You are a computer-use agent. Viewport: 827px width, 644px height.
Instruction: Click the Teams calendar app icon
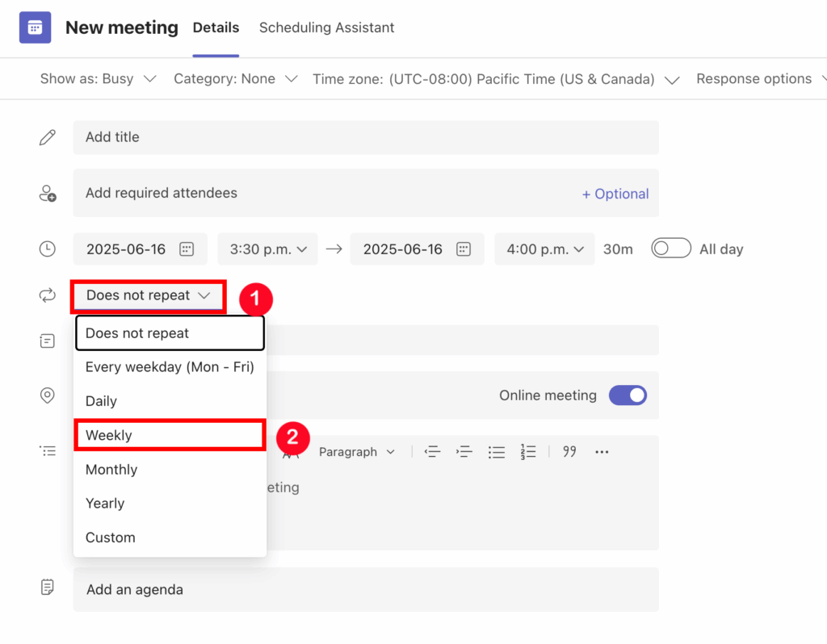tap(35, 27)
